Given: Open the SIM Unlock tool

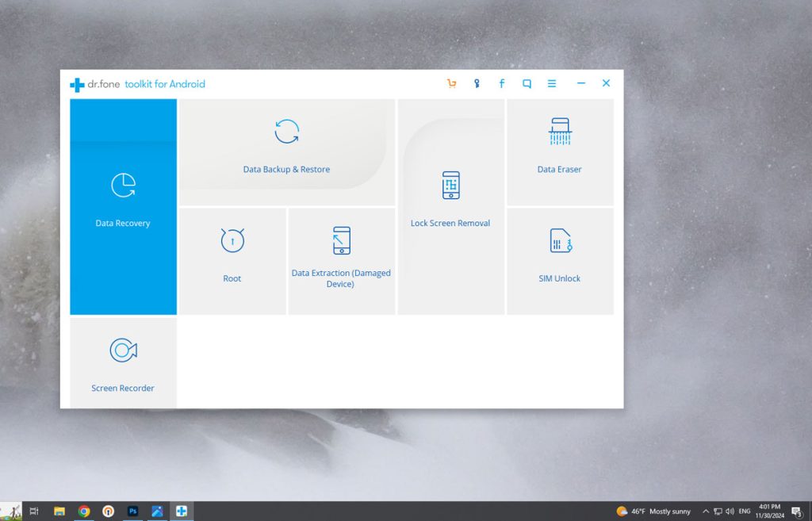Looking at the screenshot, I should [560, 260].
